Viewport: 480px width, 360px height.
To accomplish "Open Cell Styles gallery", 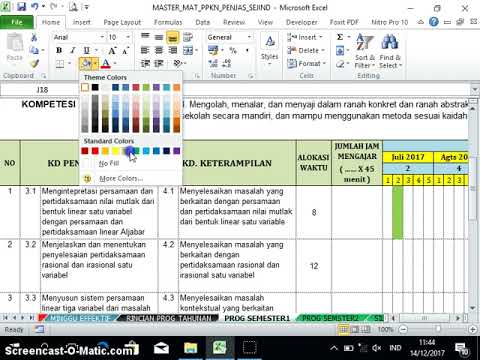I will click(269, 49).
